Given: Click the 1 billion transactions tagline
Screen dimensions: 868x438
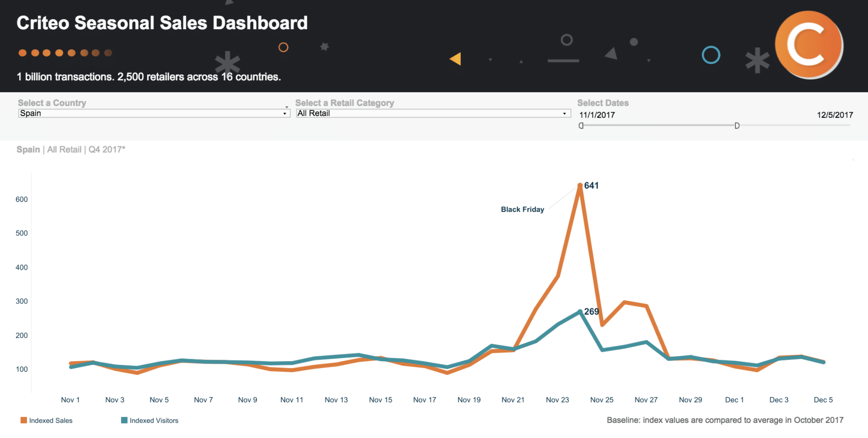Looking at the screenshot, I should click(149, 77).
